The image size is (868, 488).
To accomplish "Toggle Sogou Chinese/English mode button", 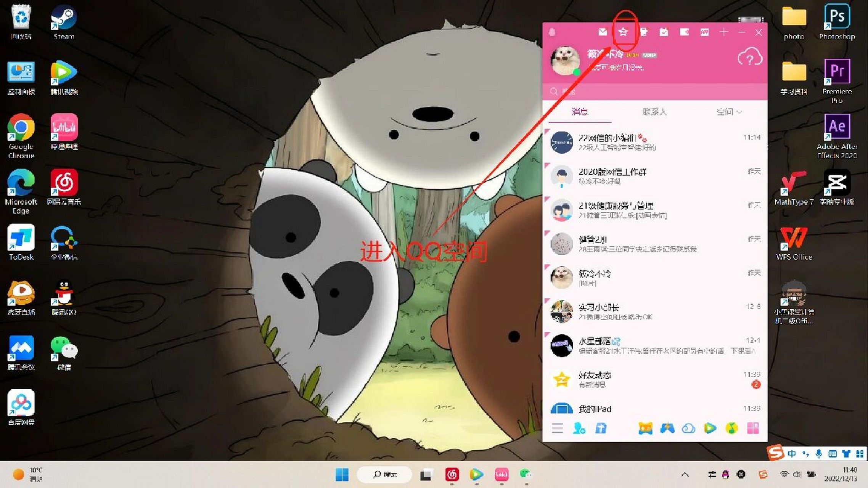I will pyautogui.click(x=792, y=454).
